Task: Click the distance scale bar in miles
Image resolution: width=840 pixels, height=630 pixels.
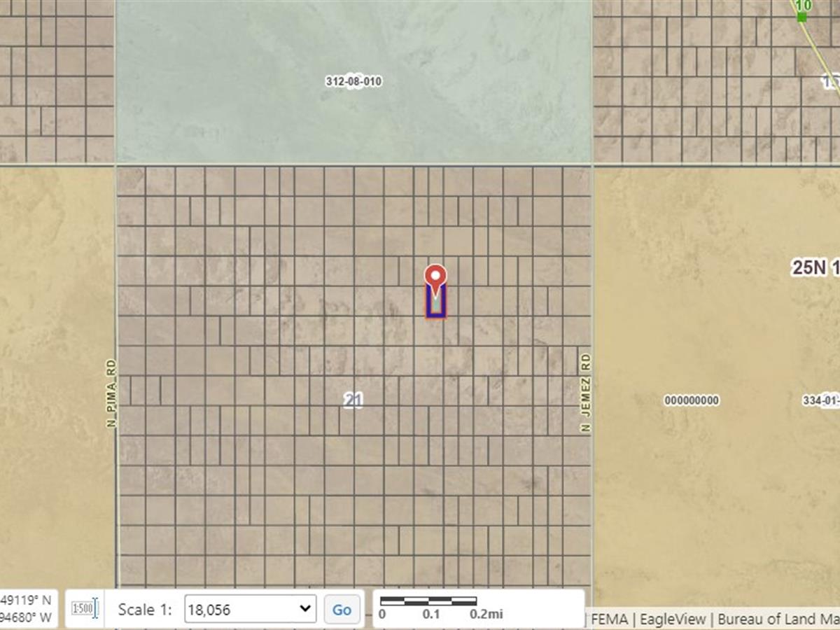Action: point(429,601)
